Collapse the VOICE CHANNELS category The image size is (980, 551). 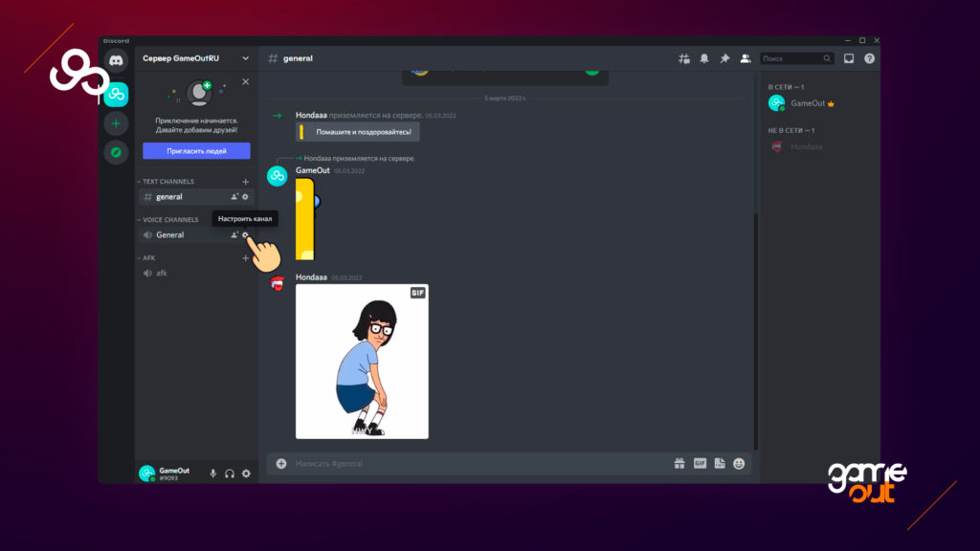point(170,219)
